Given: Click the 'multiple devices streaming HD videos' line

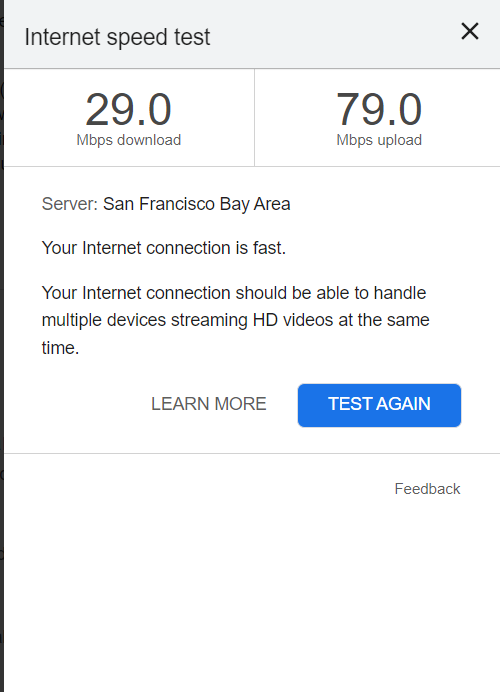Looking at the screenshot, I should point(235,320).
